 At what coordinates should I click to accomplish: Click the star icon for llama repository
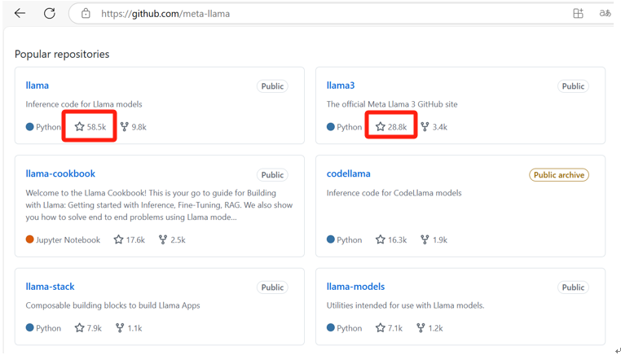point(80,127)
